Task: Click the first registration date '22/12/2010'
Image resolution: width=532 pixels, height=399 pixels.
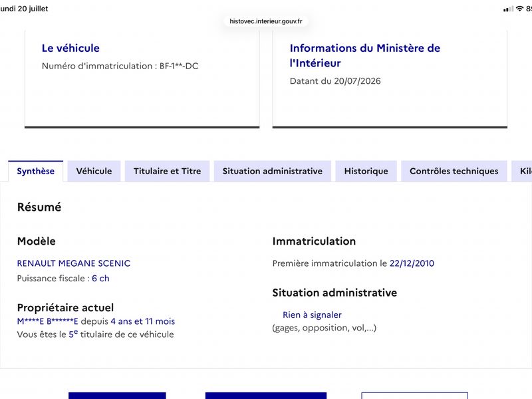Action: (412, 263)
